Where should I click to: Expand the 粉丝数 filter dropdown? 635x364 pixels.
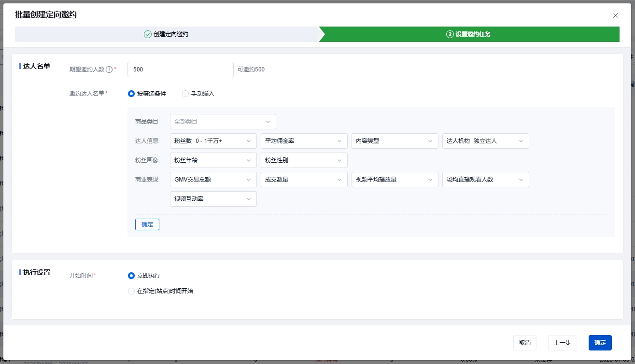(213, 141)
